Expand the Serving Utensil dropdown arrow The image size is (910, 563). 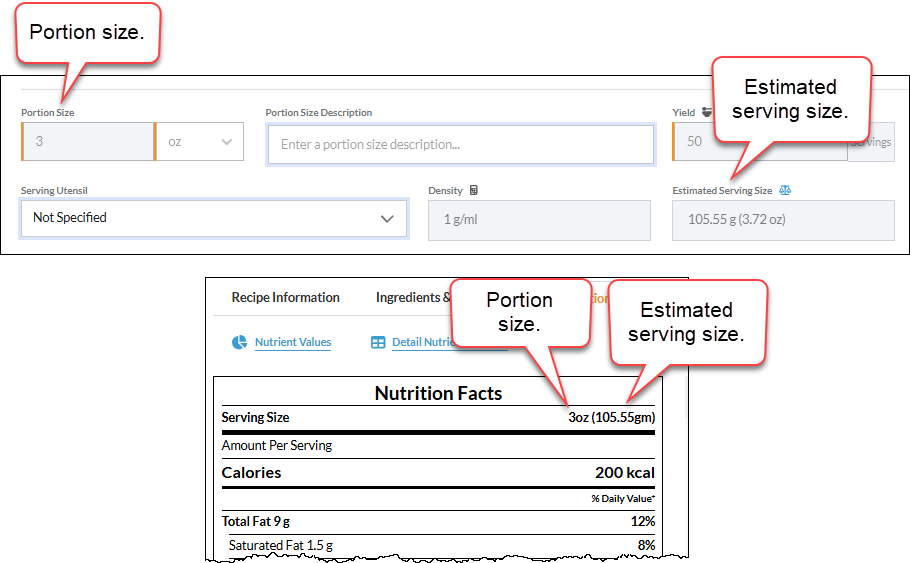[387, 219]
